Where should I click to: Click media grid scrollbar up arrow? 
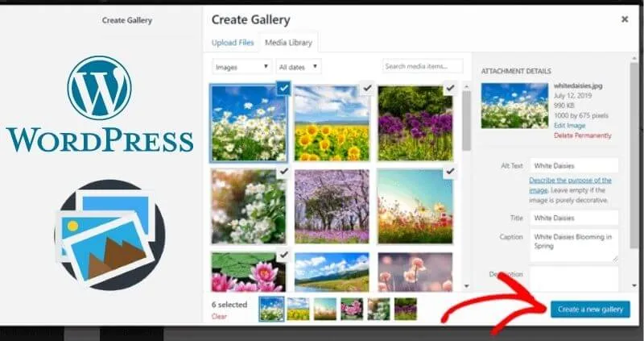click(466, 86)
